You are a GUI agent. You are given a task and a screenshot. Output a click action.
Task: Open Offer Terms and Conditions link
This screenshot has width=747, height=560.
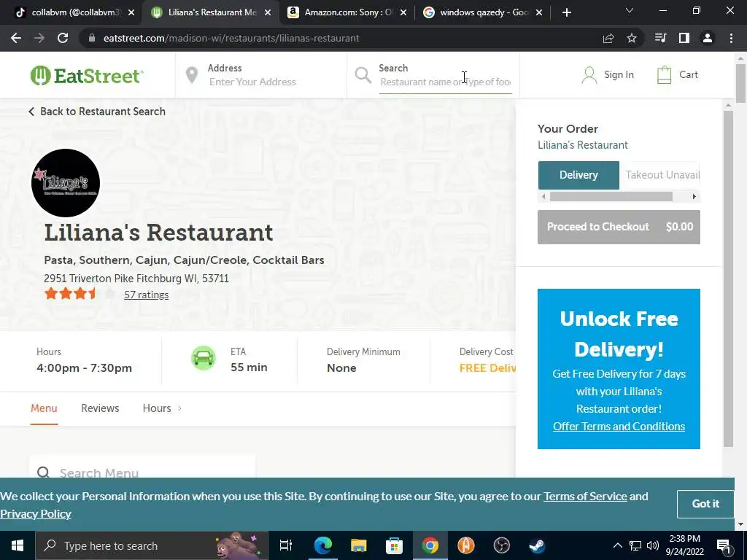point(619,426)
